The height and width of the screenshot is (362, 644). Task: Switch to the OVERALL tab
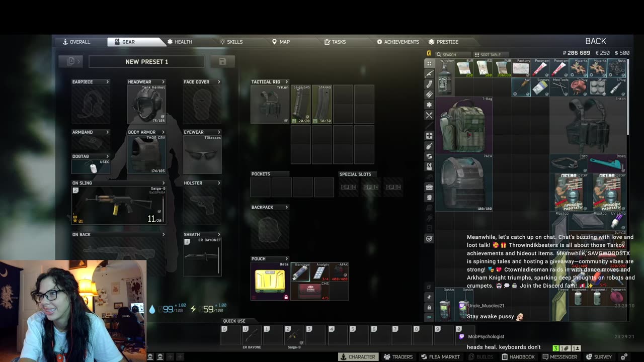click(x=76, y=42)
